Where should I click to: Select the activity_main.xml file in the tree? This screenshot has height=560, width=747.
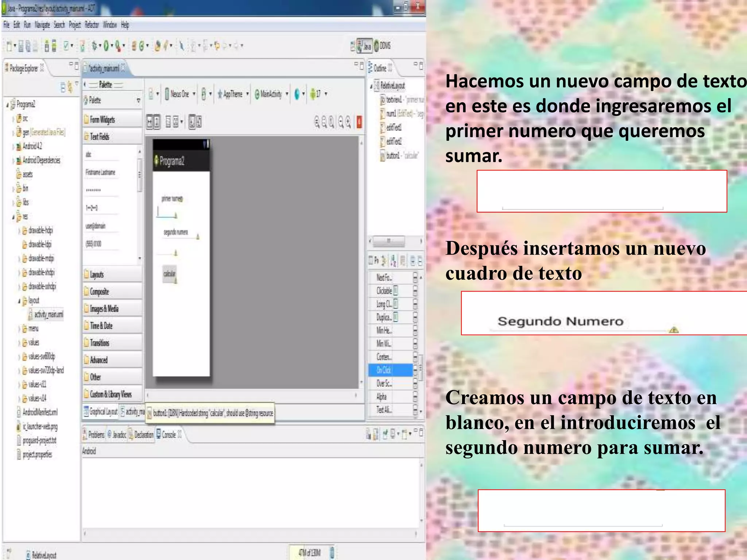(x=46, y=314)
